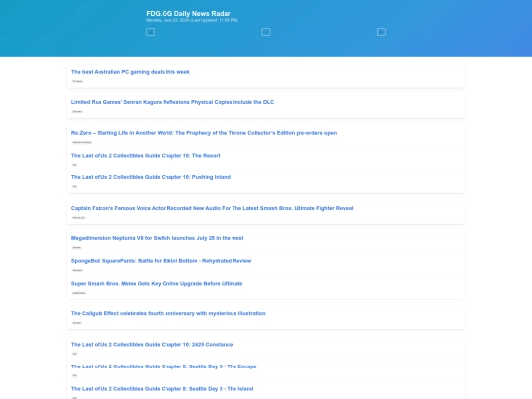Click source tag under the Re:Zero headline
The image size is (532, 399).
point(82,142)
